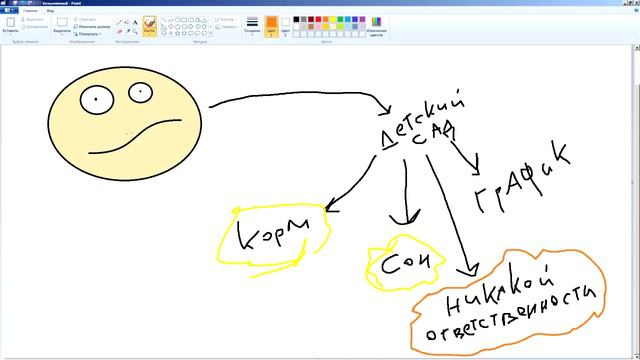Choose the Down arrow shape
The image size is (640, 360).
pos(164,33)
